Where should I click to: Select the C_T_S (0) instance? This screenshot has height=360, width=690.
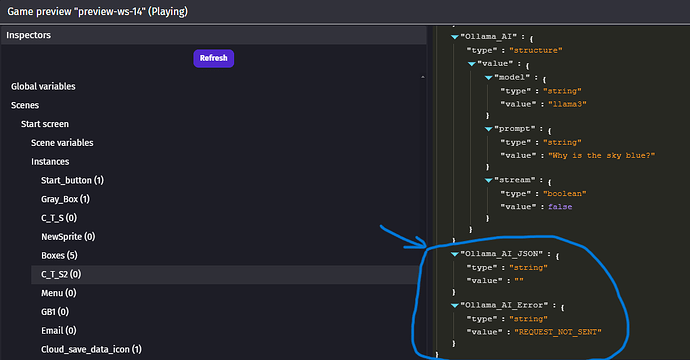coord(59,218)
